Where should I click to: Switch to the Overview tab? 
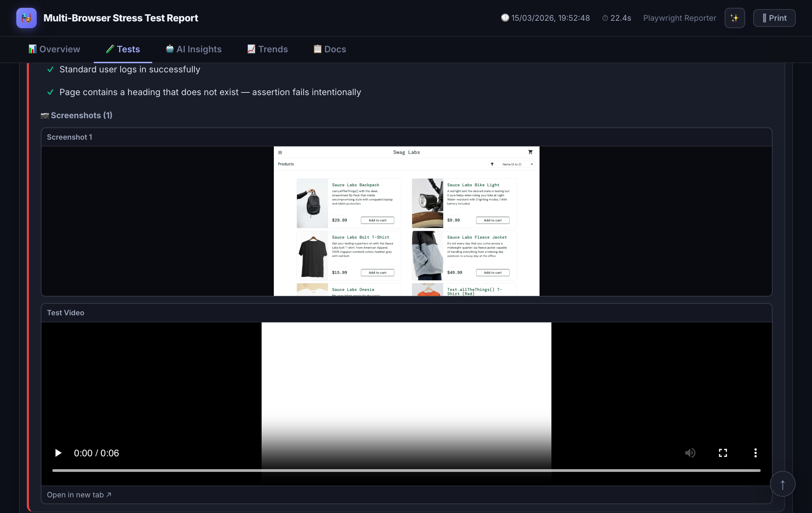click(54, 49)
